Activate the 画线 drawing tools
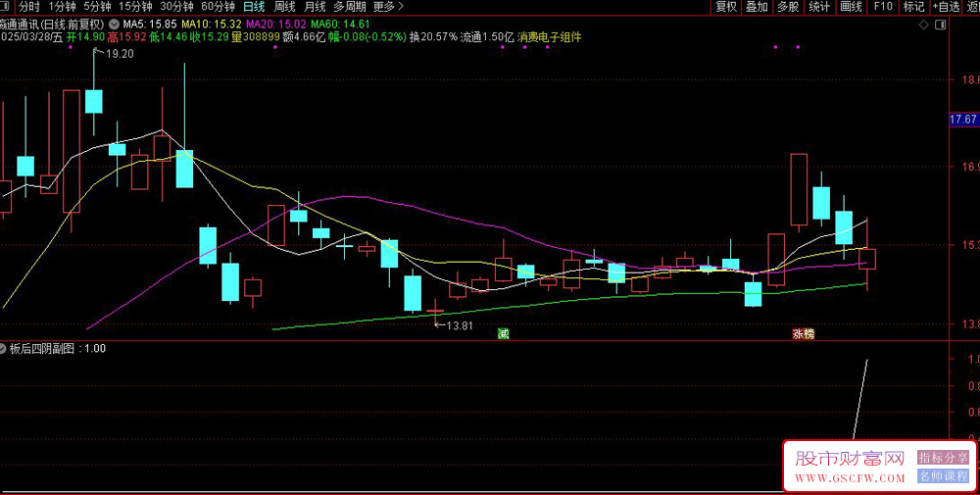This screenshot has height=495, width=980. (851, 7)
